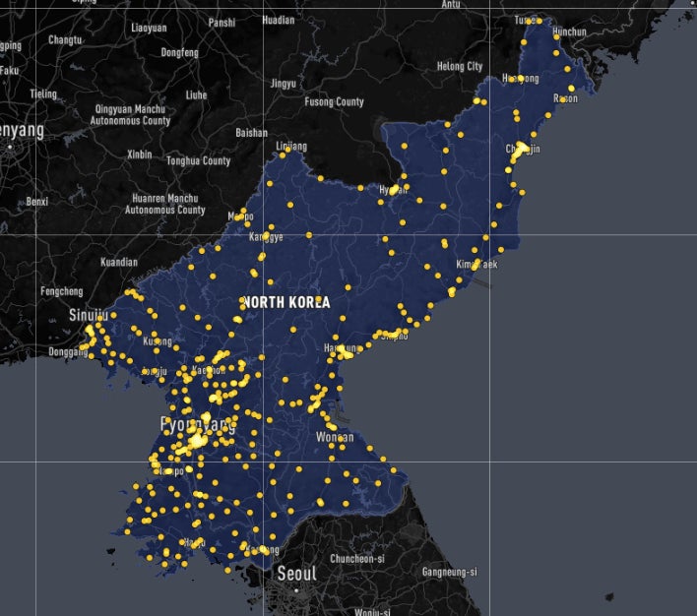Select the Panshi label
Screen dimensions: 697x616
(x=222, y=23)
